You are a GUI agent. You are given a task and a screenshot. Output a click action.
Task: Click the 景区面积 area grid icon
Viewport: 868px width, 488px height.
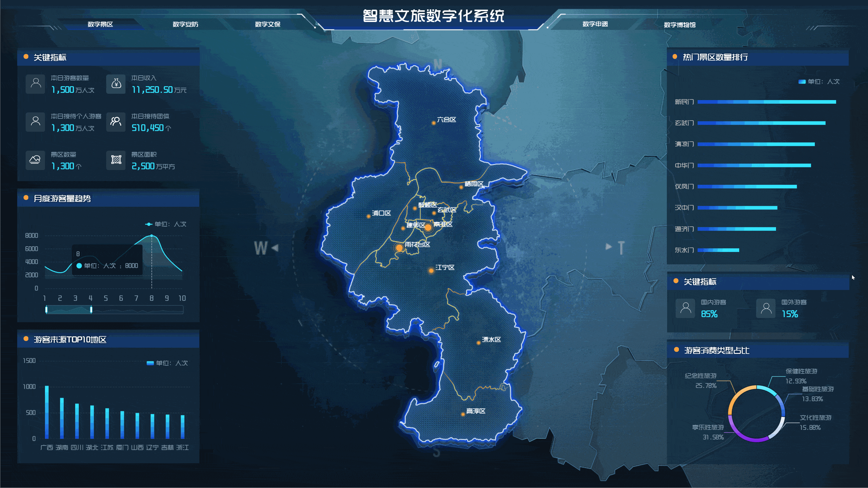116,160
